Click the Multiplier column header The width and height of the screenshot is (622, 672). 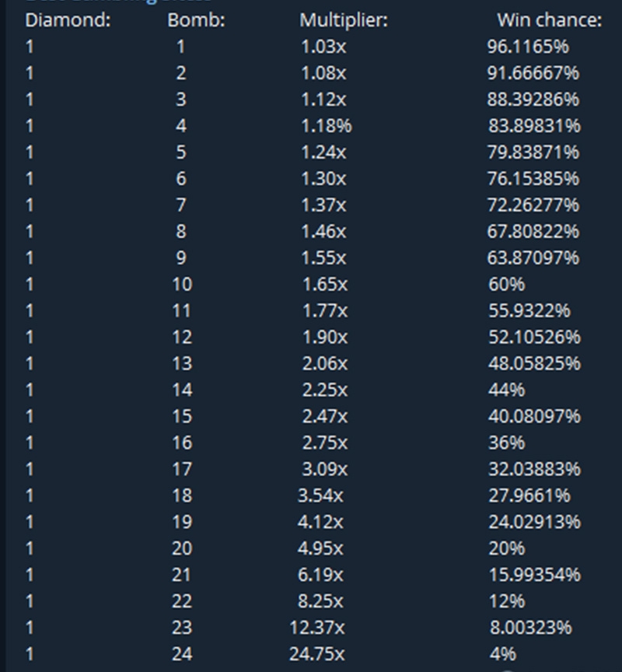coord(343,20)
